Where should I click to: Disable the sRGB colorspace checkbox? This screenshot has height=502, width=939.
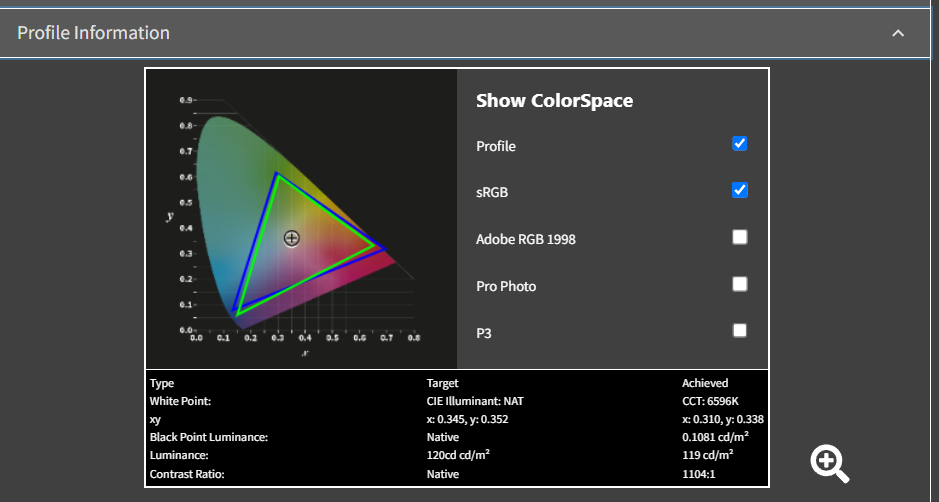(x=740, y=190)
